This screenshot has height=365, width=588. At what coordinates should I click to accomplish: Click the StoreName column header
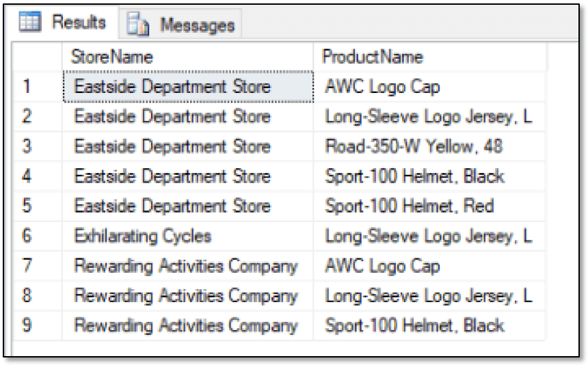(x=187, y=57)
